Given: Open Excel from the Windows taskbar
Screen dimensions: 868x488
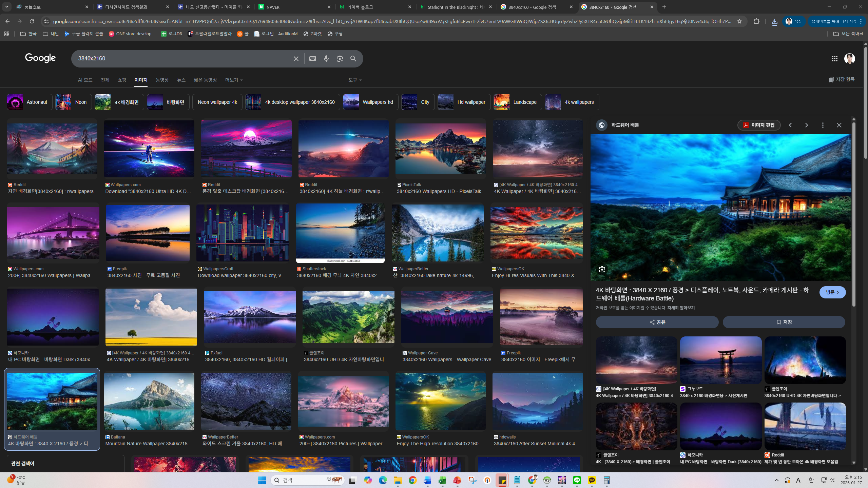Looking at the screenshot, I should click(442, 480).
